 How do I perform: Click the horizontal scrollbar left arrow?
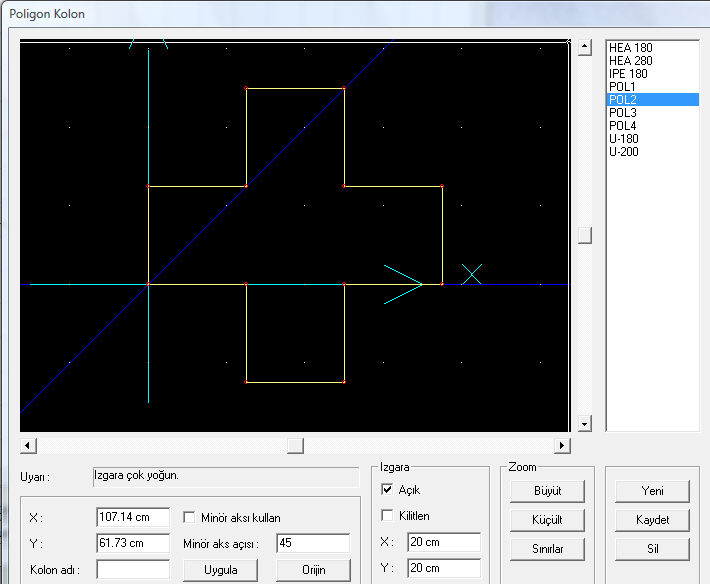pyautogui.click(x=28, y=445)
